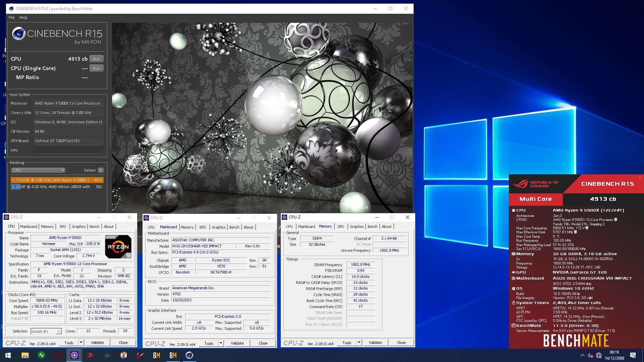Click Close button in right CPU-Z window

point(401,343)
